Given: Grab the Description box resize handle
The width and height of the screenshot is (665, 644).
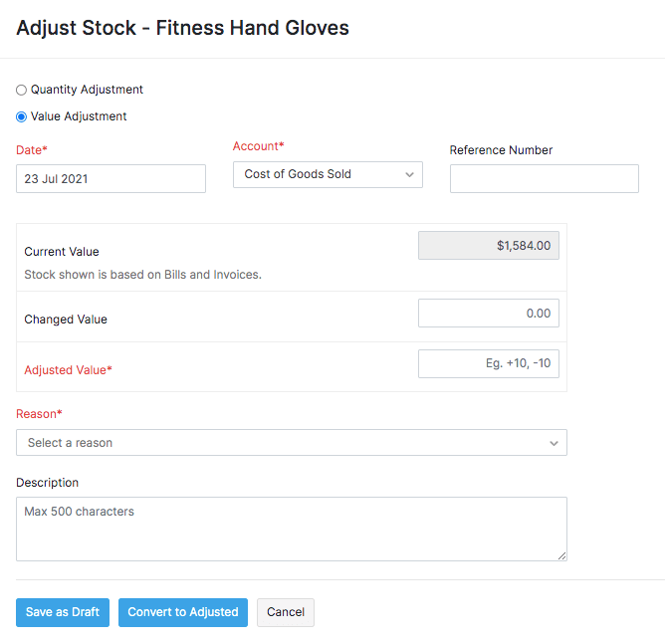Looking at the screenshot, I should pos(561,555).
